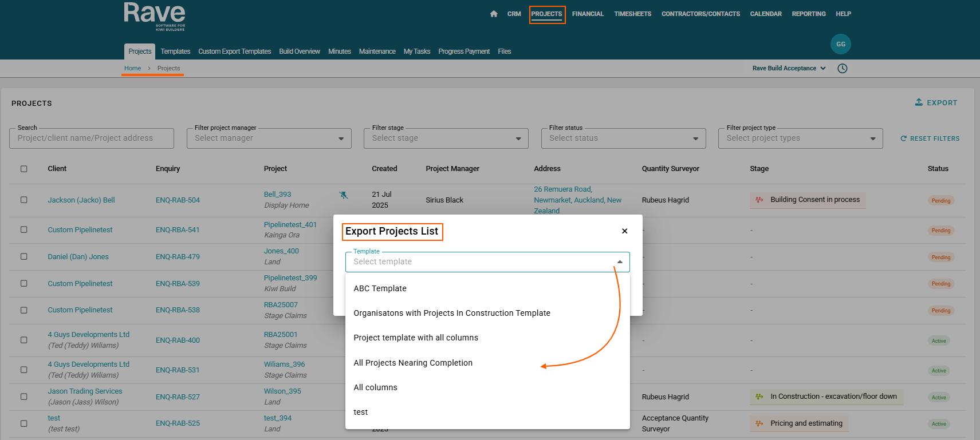Open the Filter stage dropdown
The image size is (980, 440).
coord(446,138)
